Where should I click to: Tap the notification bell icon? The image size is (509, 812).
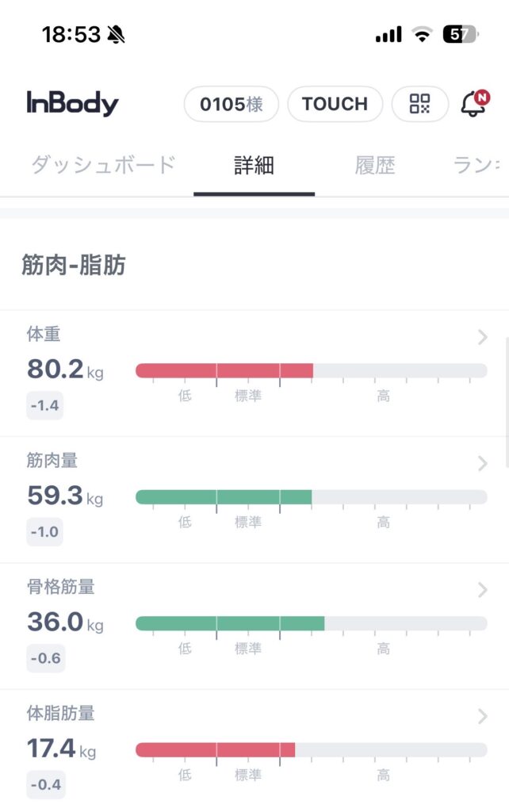click(473, 104)
